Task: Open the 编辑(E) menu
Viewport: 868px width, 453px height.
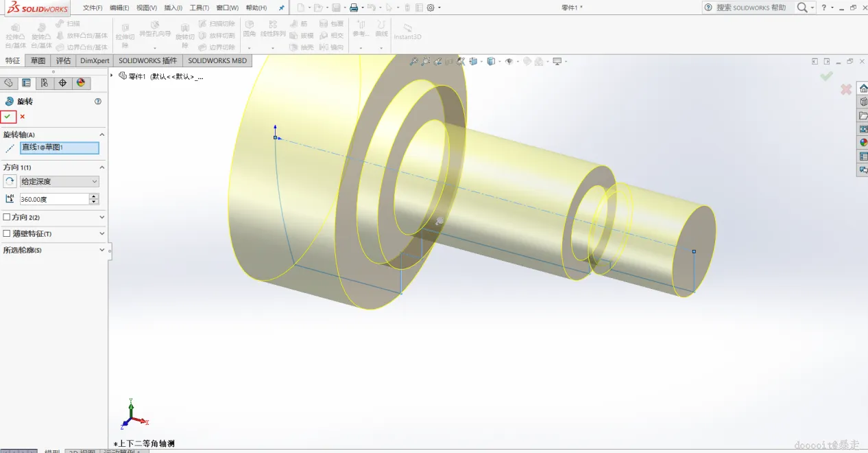Action: click(x=119, y=8)
